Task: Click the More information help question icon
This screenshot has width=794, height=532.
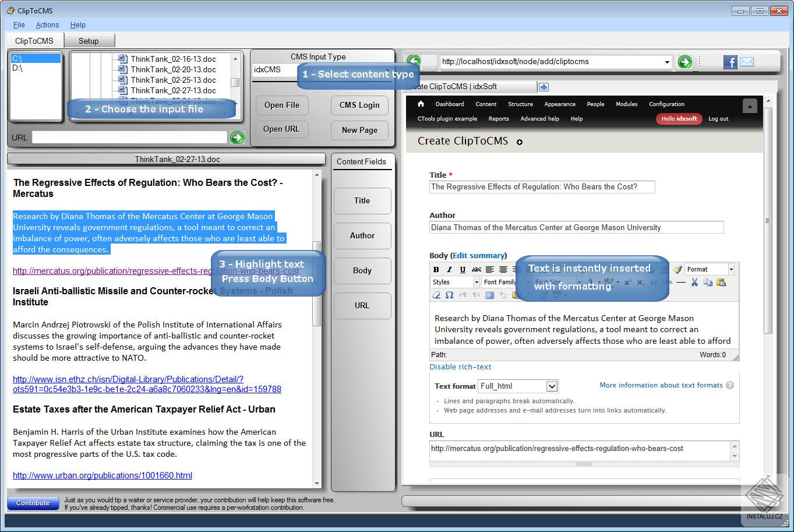Action: point(730,385)
